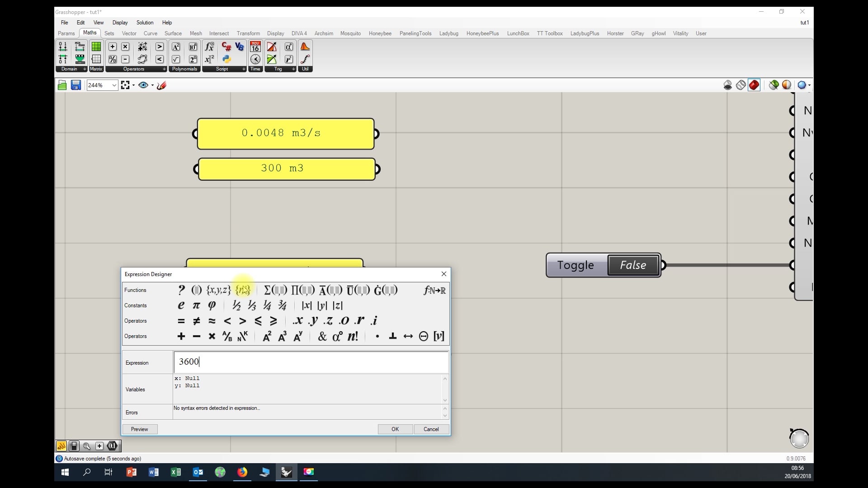Select the Power of 10 component icon
The height and width of the screenshot is (488, 868).
(193, 47)
